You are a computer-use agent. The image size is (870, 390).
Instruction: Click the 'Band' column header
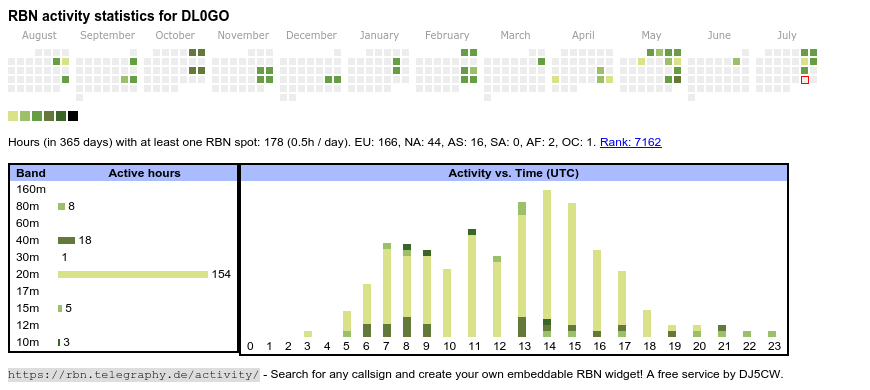[31, 173]
